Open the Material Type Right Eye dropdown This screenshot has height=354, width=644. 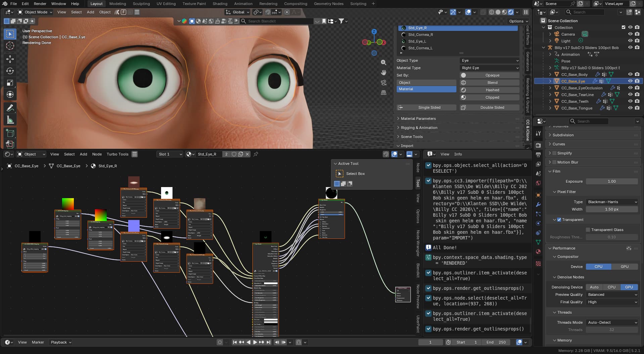point(490,68)
